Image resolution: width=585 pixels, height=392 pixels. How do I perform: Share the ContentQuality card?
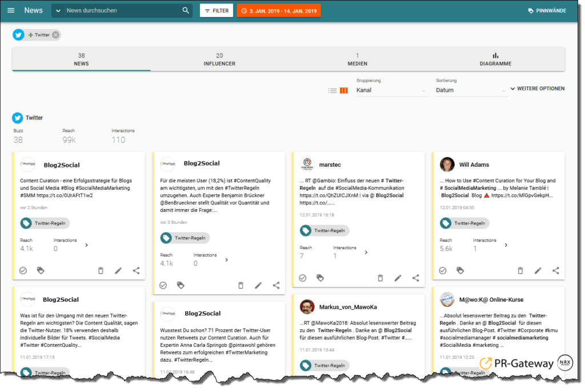pyautogui.click(x=276, y=286)
